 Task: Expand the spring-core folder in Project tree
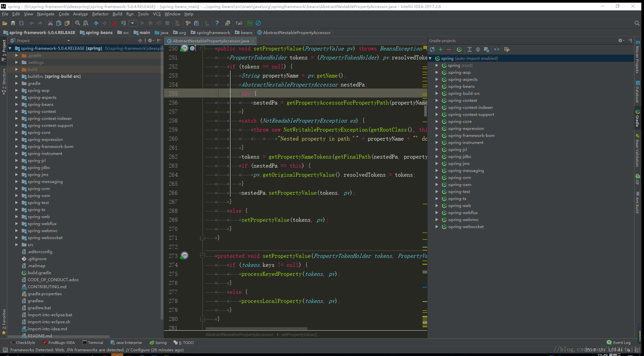pos(16,133)
